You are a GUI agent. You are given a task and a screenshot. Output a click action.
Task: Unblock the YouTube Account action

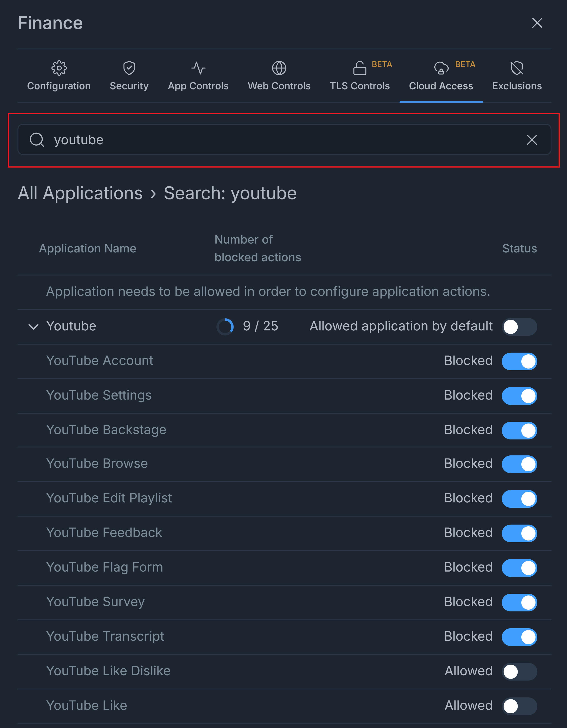pyautogui.click(x=519, y=361)
